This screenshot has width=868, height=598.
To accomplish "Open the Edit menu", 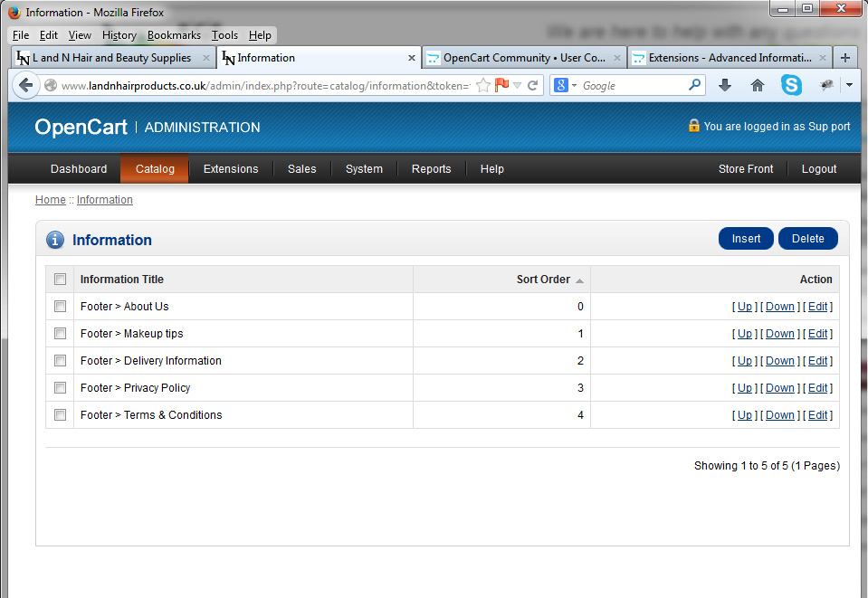I will [49, 35].
